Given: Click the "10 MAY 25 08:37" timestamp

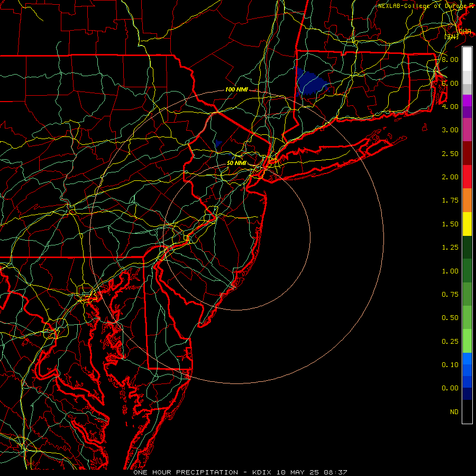Looking at the screenshot, I should click(312, 472).
